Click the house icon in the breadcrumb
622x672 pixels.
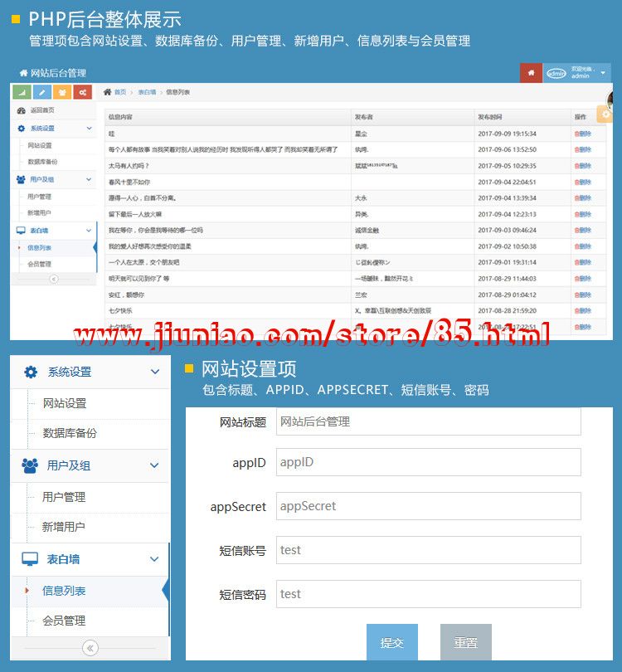pyautogui.click(x=107, y=92)
